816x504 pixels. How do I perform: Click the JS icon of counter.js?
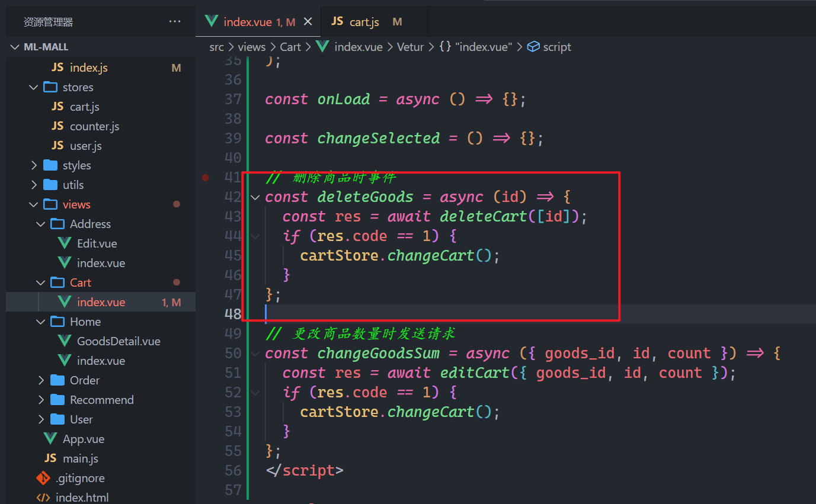(57, 126)
